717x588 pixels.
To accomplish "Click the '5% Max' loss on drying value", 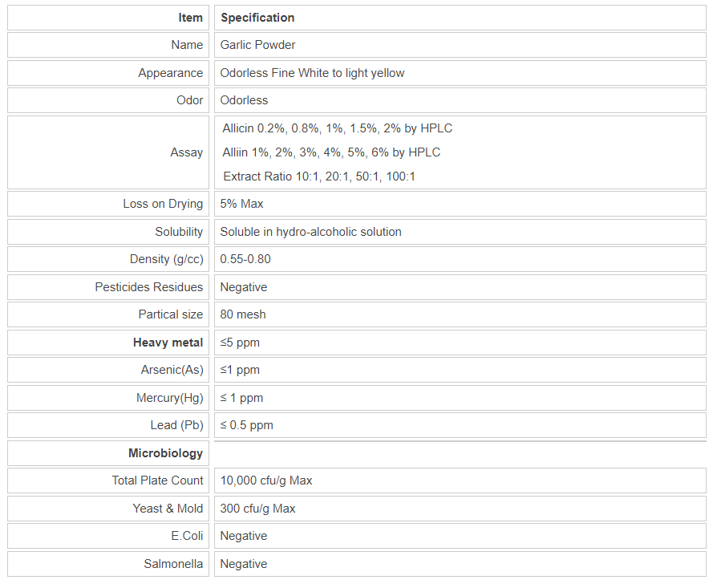I will tap(241, 204).
